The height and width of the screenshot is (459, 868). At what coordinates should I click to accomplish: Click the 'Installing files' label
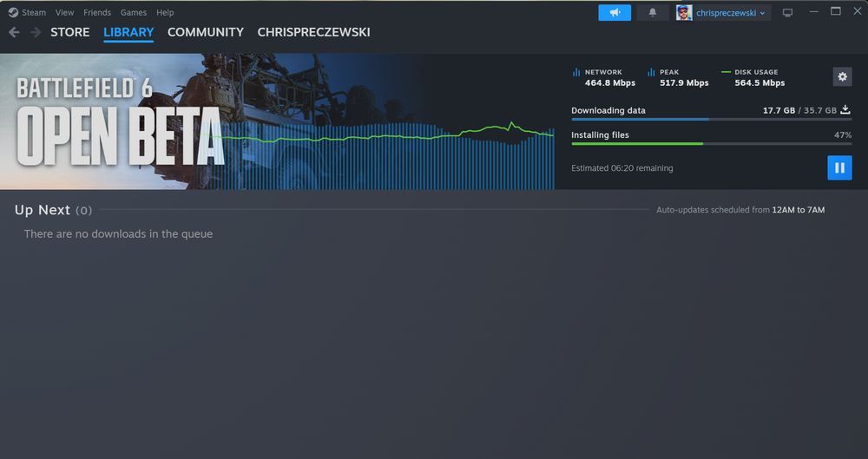coord(600,134)
